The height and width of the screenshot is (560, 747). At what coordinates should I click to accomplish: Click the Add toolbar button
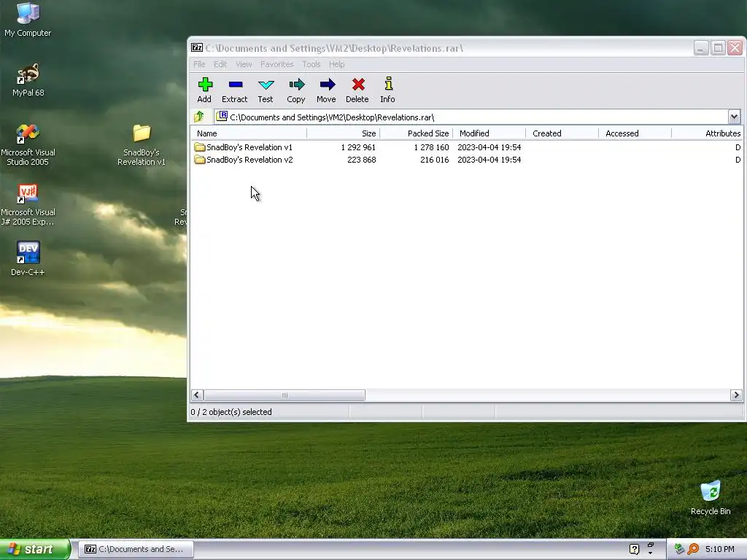(204, 90)
